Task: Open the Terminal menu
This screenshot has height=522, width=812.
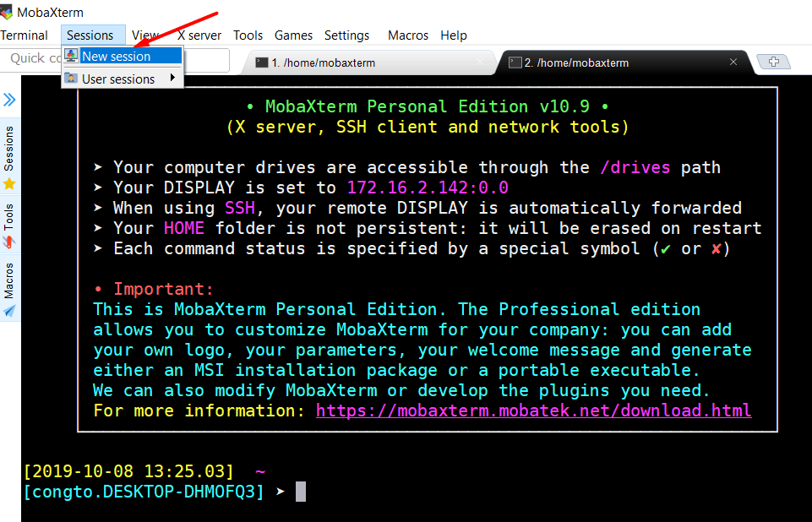Action: click(x=25, y=35)
